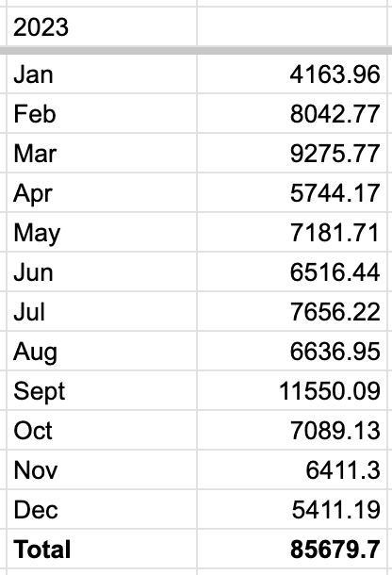Click the cell with value 6636.95
Image resolution: width=392 pixels, height=575 pixels.
[x=292, y=352]
